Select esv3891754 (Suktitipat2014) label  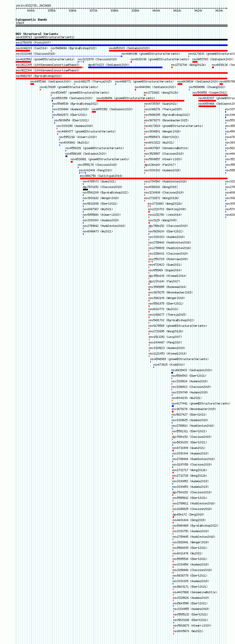101,176
